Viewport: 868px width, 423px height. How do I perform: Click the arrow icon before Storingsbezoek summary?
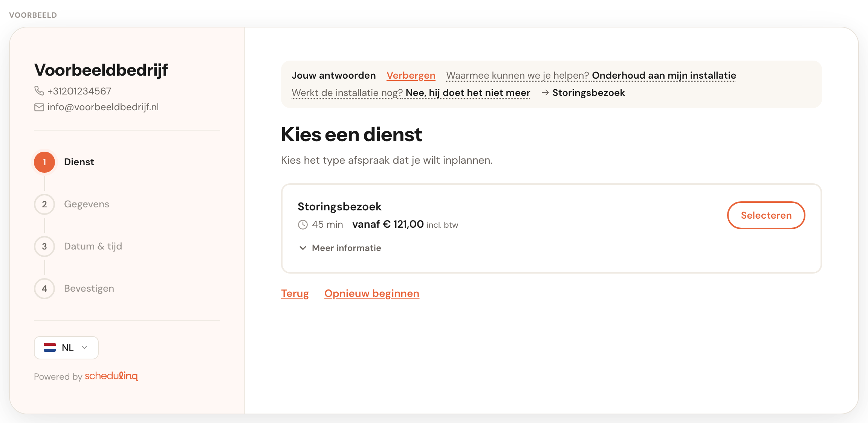[x=545, y=93]
